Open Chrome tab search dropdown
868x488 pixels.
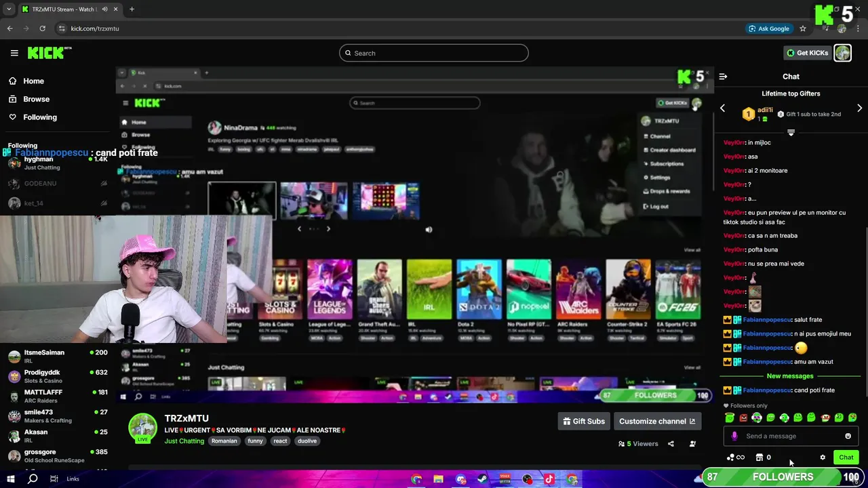pyautogui.click(x=9, y=9)
